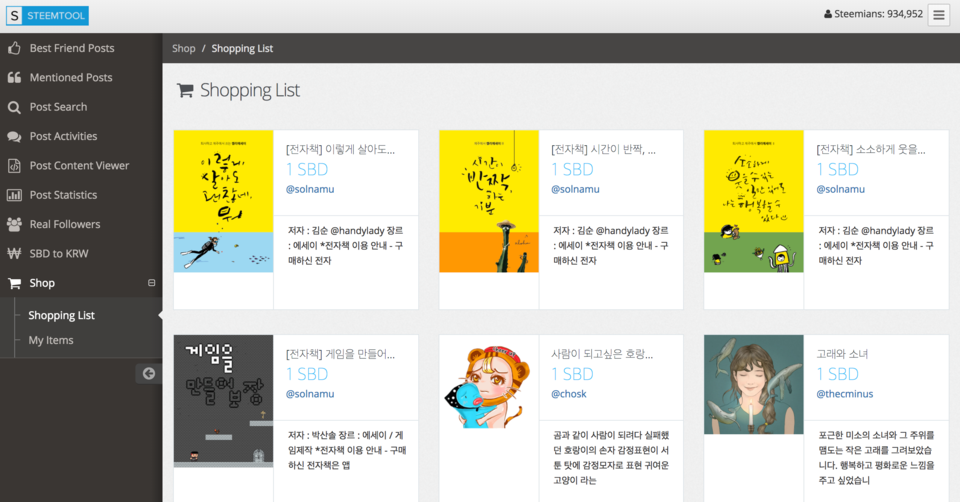Open the hamburger menu button
Viewport: 960px width, 502px height.
coord(939,15)
